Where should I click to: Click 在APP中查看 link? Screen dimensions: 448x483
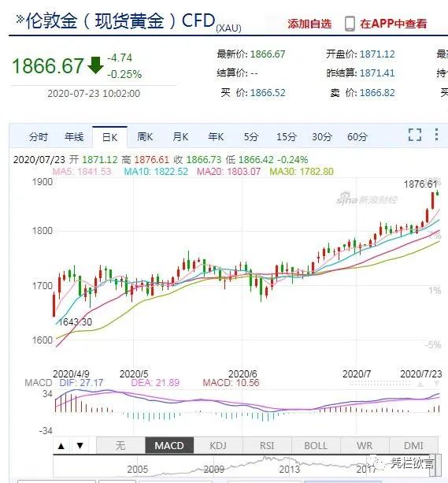click(x=394, y=24)
